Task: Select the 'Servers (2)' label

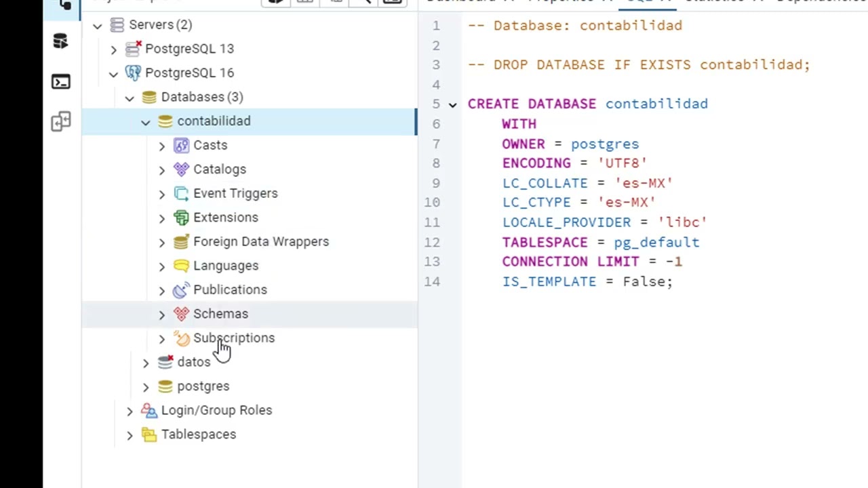Action: click(x=161, y=24)
